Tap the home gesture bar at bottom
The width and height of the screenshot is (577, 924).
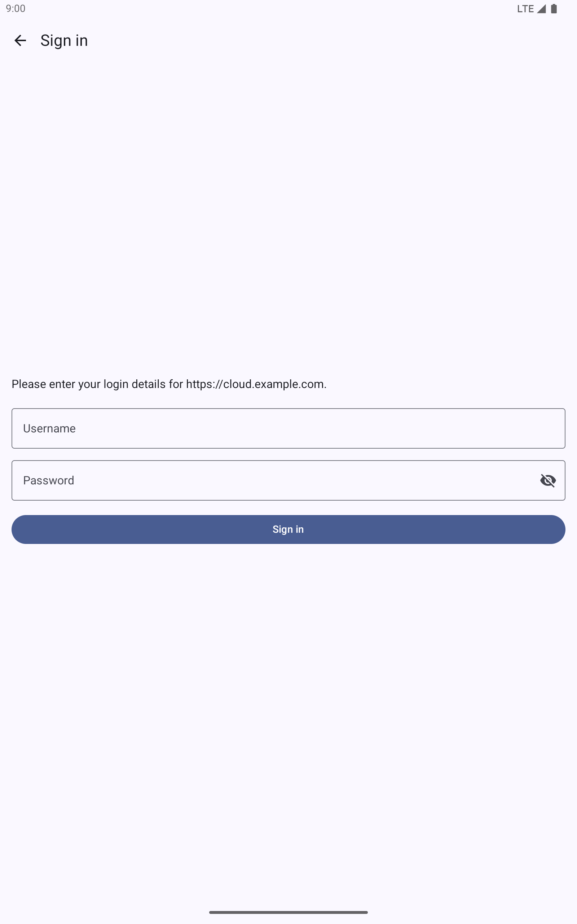point(288,912)
